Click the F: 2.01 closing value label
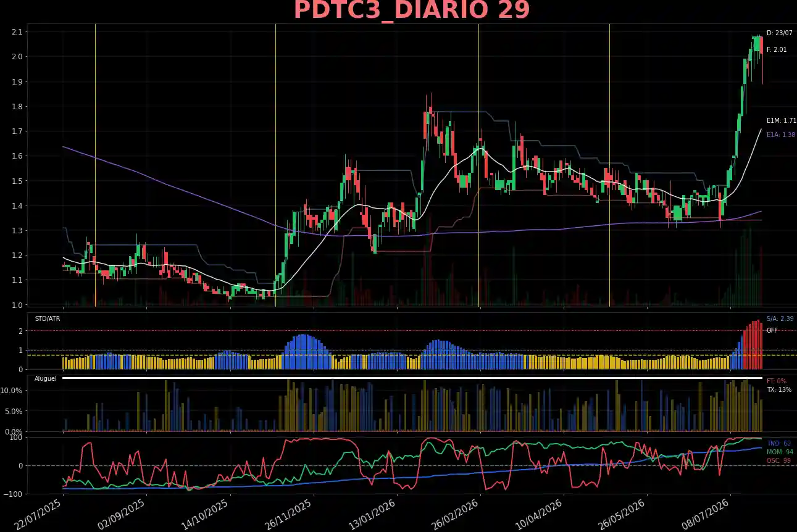The height and width of the screenshot is (532, 797). 777,49
